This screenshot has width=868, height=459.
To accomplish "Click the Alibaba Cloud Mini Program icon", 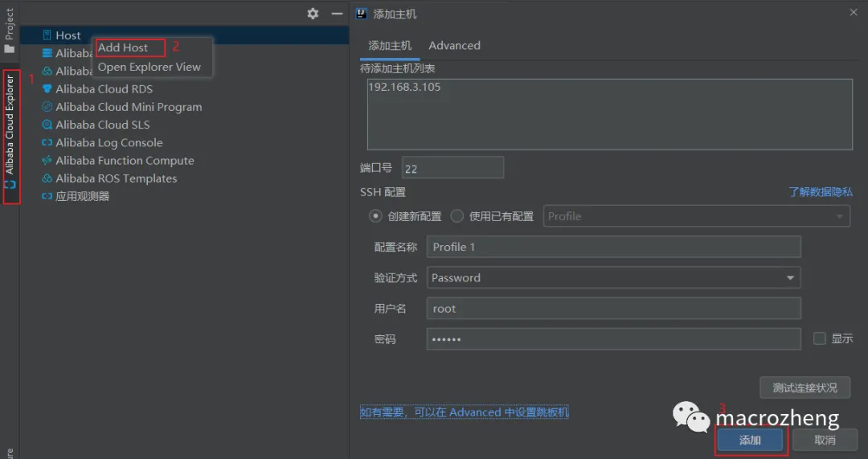I will click(47, 107).
